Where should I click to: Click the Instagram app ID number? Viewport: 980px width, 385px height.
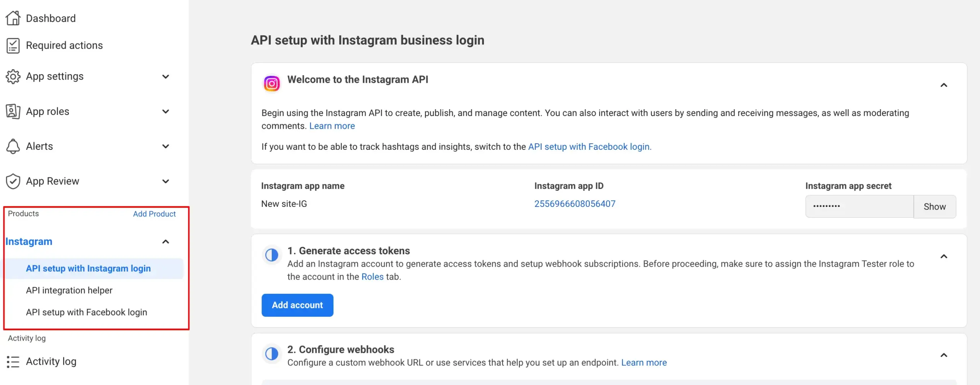tap(575, 204)
